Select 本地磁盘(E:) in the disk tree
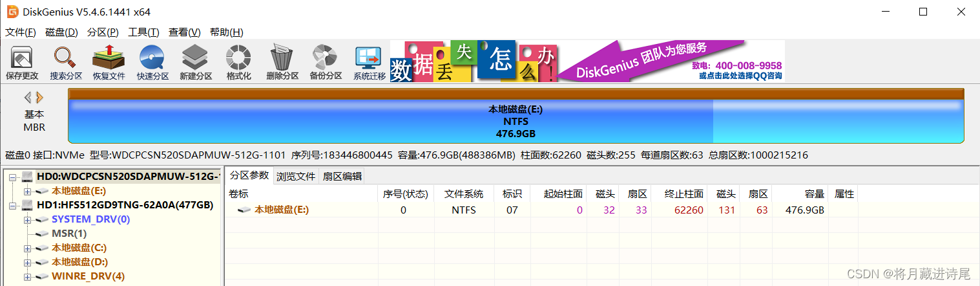The image size is (980, 286). pos(79,191)
